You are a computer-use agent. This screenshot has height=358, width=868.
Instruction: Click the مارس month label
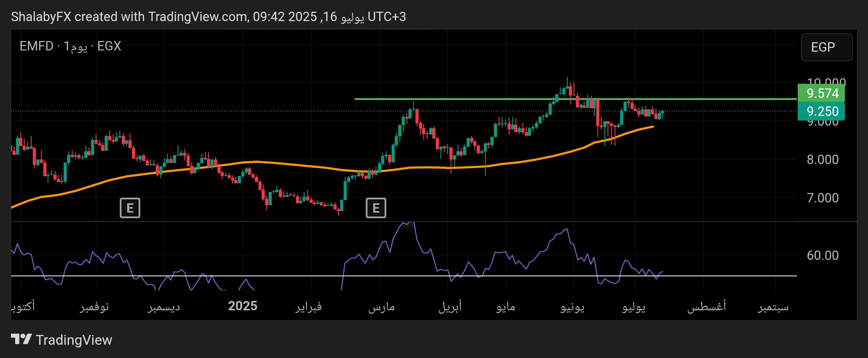[381, 307]
